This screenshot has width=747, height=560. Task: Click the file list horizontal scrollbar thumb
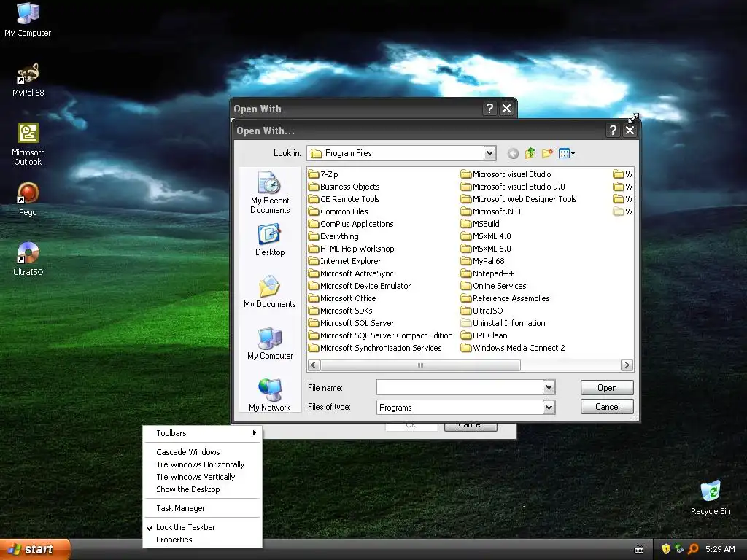(x=420, y=365)
